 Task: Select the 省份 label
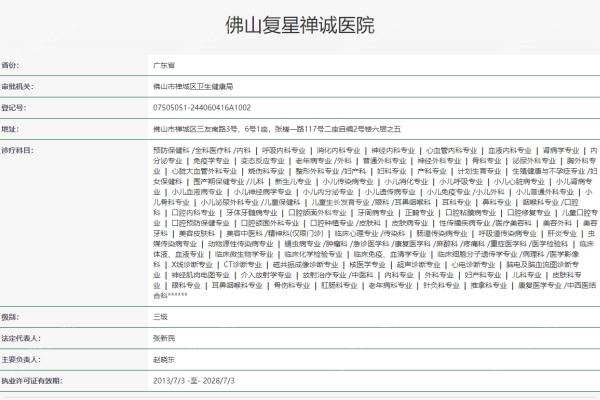click(10, 65)
